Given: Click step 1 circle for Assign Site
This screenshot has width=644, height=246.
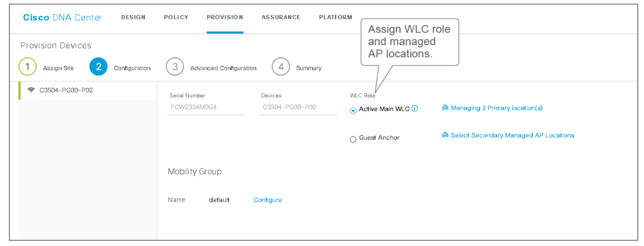Looking at the screenshot, I should click(27, 67).
